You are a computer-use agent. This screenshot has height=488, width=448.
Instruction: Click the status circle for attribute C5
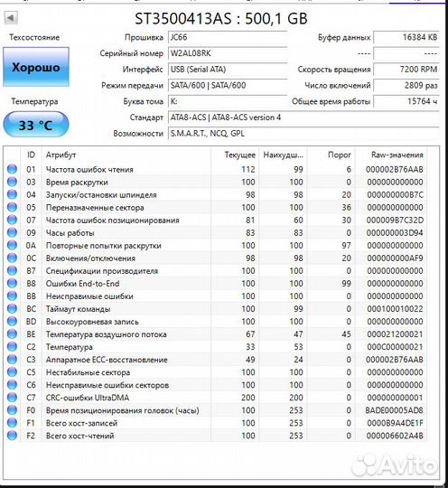[12, 372]
